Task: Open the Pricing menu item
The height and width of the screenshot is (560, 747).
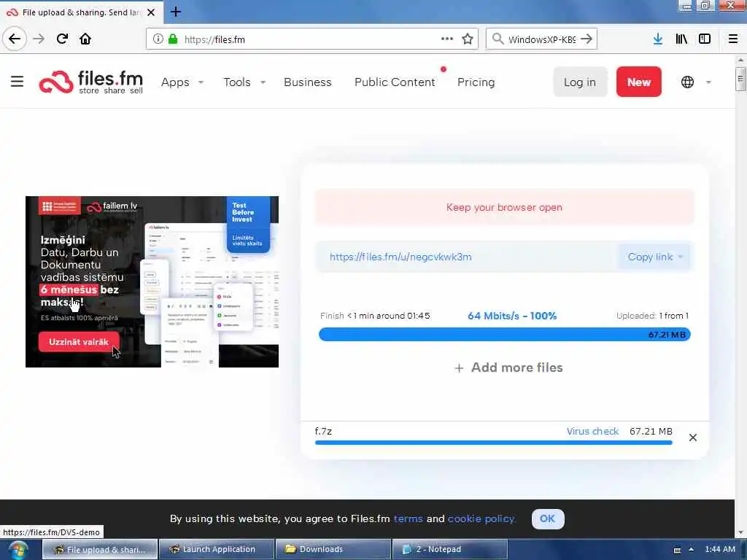Action: tap(476, 82)
